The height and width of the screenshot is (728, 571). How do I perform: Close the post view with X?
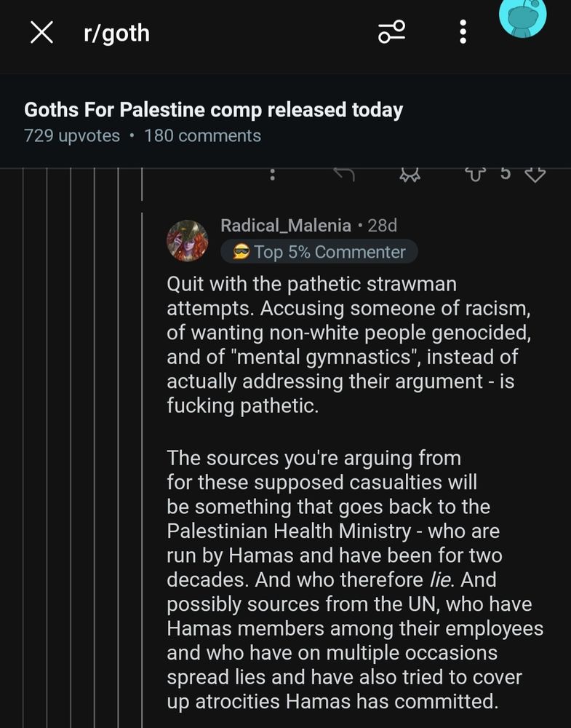pos(41,32)
